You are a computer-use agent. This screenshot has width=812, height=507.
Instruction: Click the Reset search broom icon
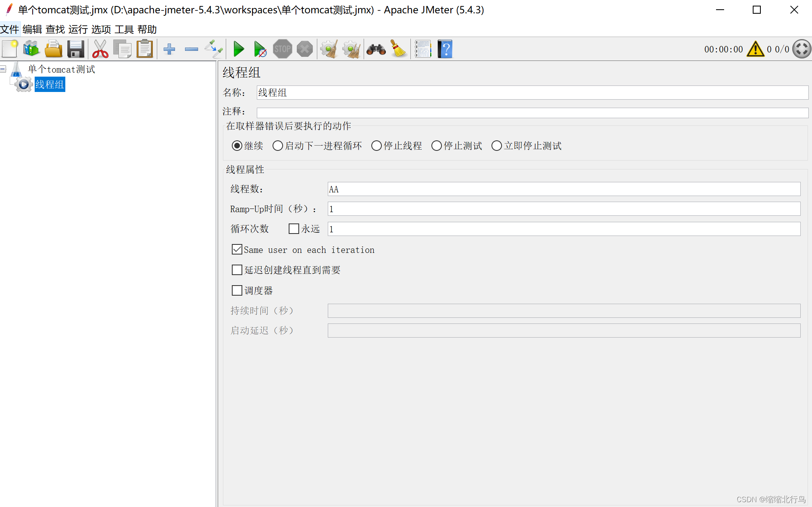[x=398, y=49]
